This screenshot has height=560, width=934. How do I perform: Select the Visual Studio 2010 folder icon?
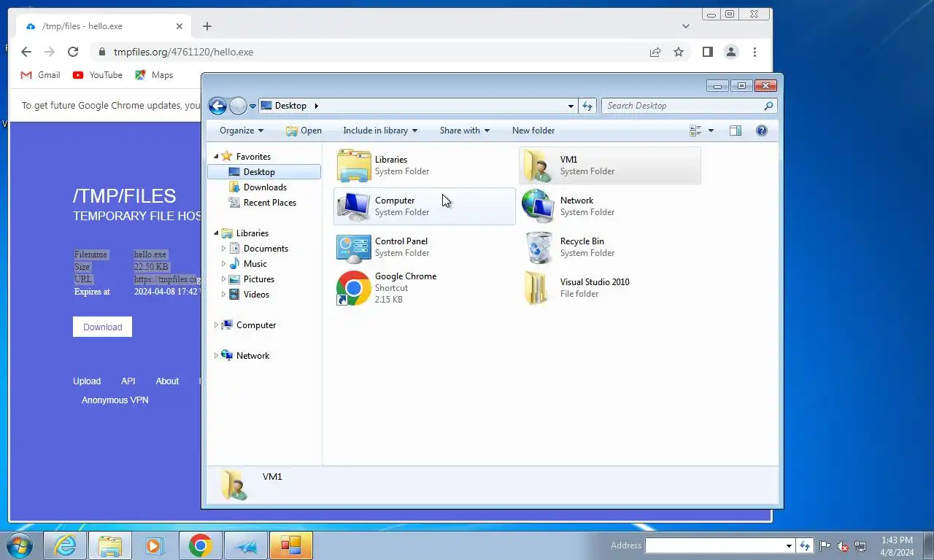click(537, 288)
